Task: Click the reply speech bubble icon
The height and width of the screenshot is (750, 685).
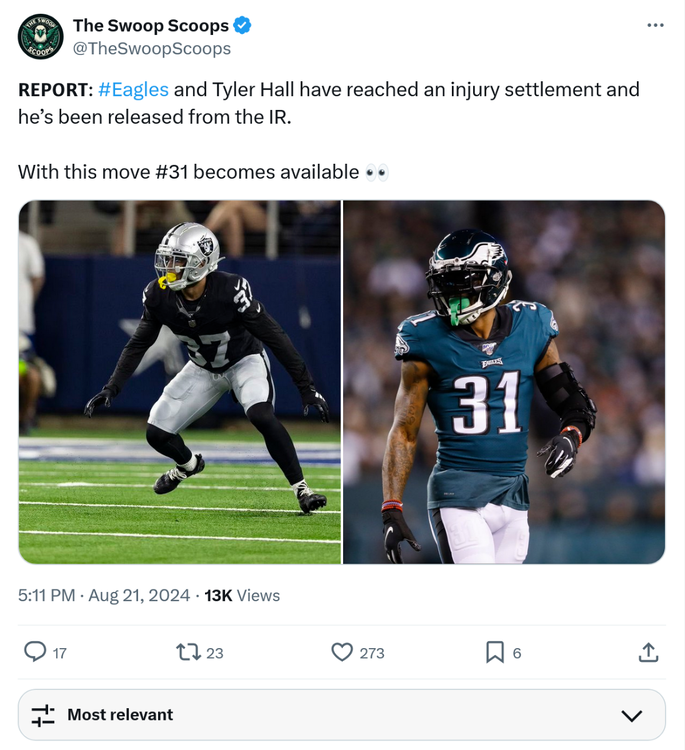Action: [x=35, y=652]
